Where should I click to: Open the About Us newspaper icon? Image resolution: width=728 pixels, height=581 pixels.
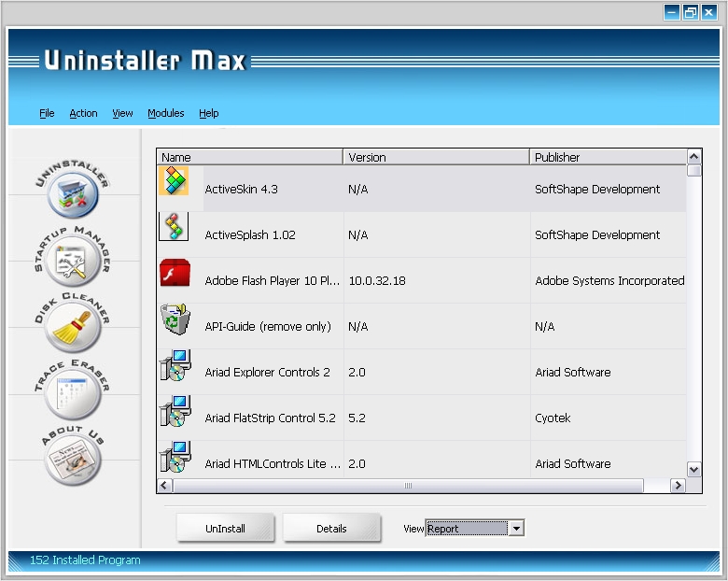[x=73, y=460]
